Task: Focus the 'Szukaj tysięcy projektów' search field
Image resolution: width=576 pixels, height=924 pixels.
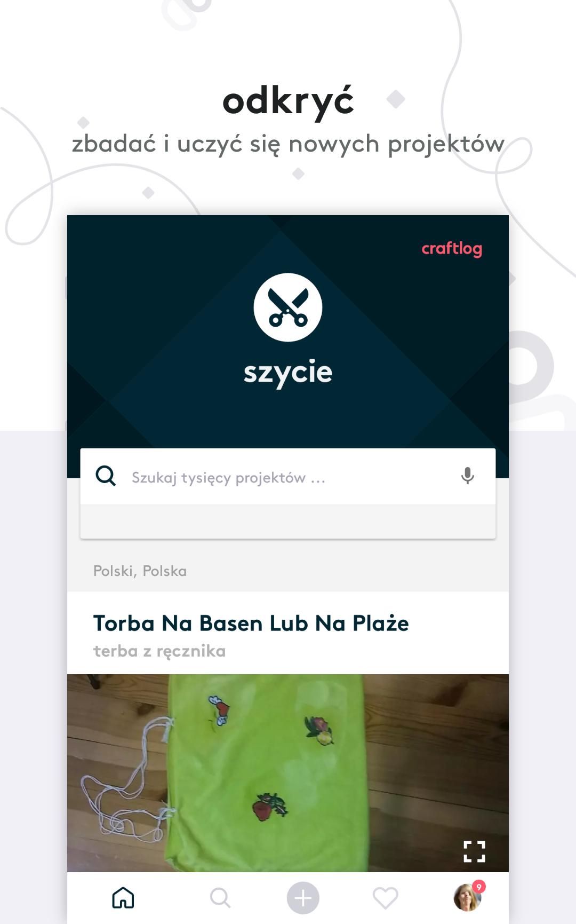Action: pos(288,477)
